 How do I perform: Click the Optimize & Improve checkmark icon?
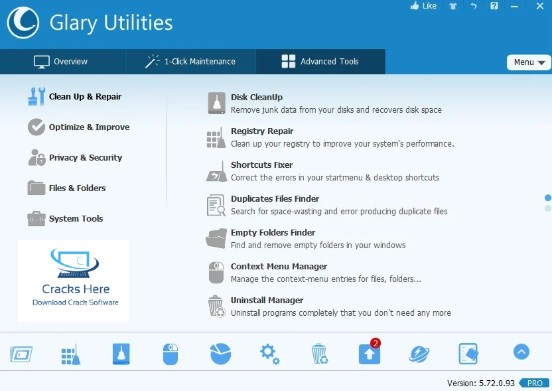tap(37, 127)
